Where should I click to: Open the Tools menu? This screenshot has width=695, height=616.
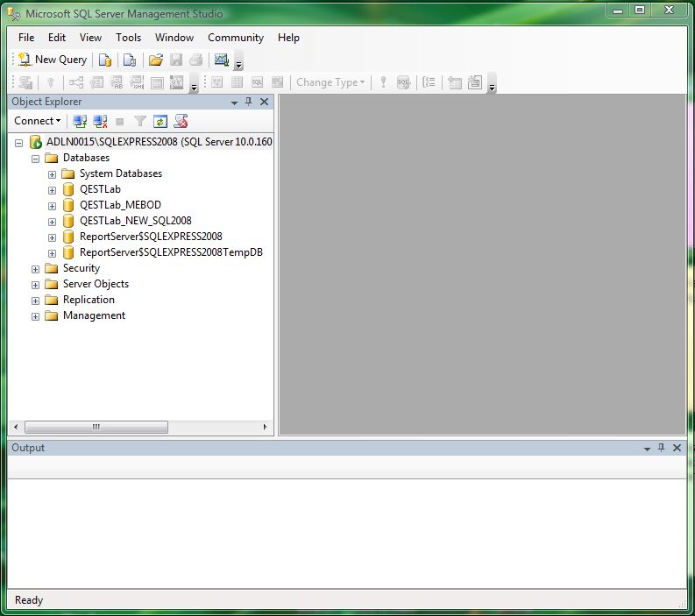(x=128, y=38)
